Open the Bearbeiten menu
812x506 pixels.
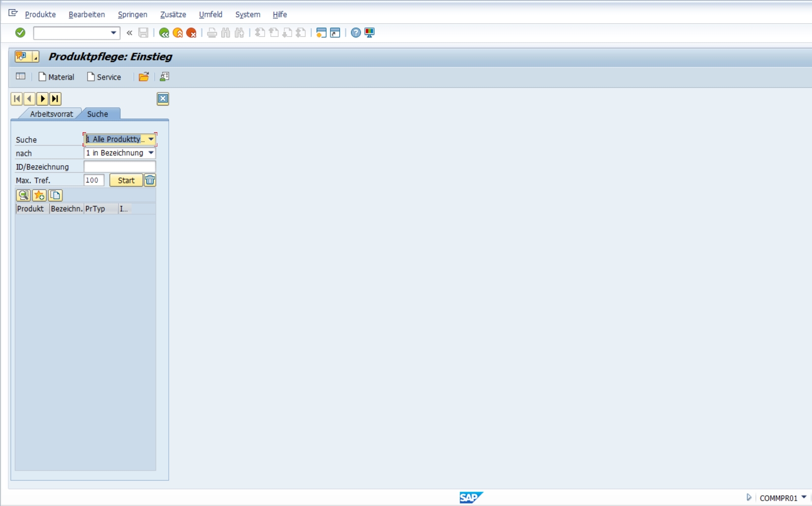click(87, 14)
